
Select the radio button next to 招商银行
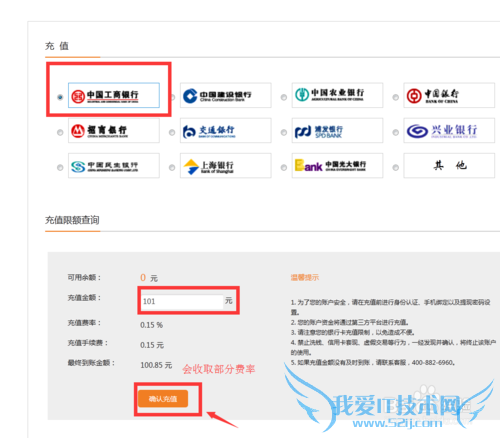pyautogui.click(x=60, y=132)
